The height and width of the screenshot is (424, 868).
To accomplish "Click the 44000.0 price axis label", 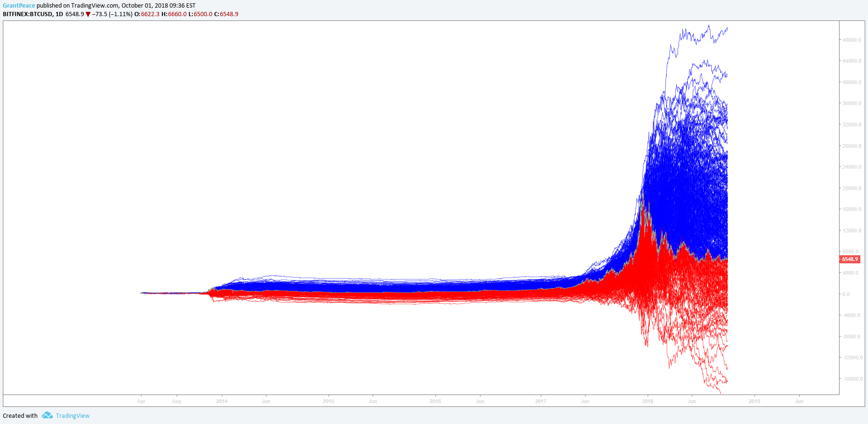I will coord(851,61).
